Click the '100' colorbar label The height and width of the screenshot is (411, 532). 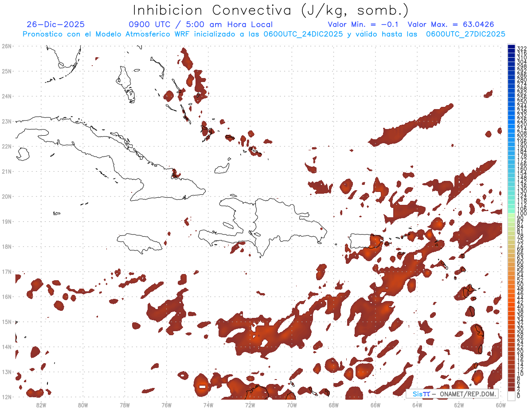522,213
